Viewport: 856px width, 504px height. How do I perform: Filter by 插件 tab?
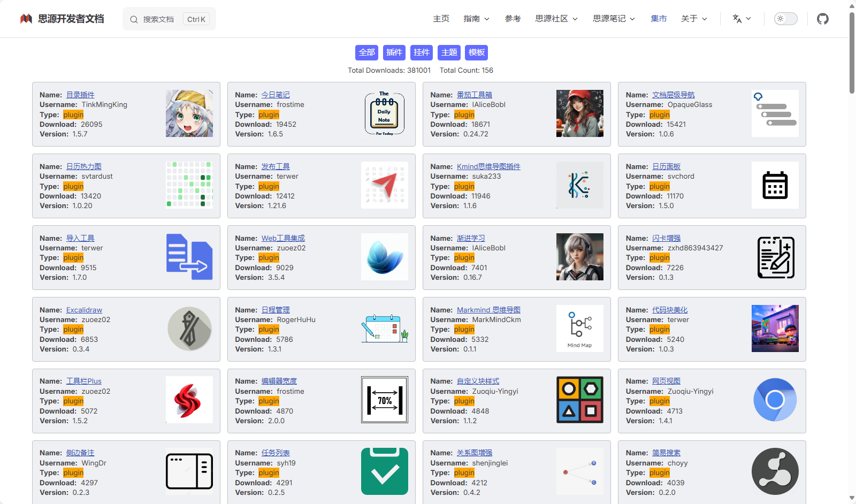[394, 52]
